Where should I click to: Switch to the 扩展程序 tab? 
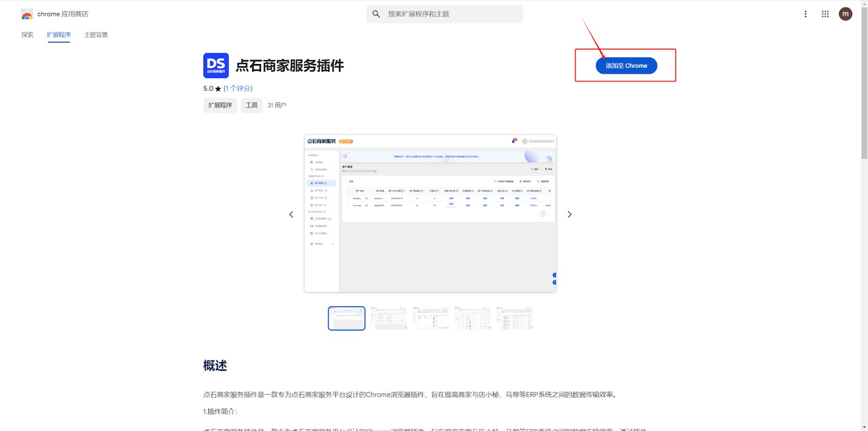point(59,35)
